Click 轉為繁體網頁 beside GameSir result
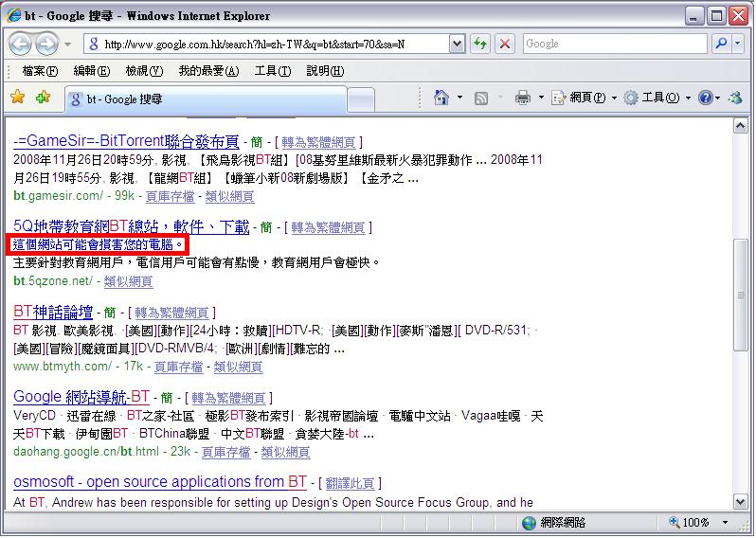The width and height of the screenshot is (756, 538). (318, 143)
